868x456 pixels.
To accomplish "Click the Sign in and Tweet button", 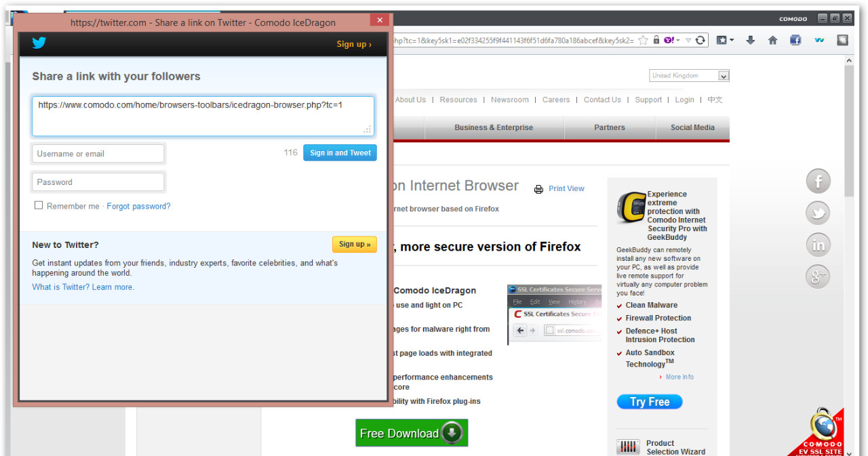I will [340, 152].
